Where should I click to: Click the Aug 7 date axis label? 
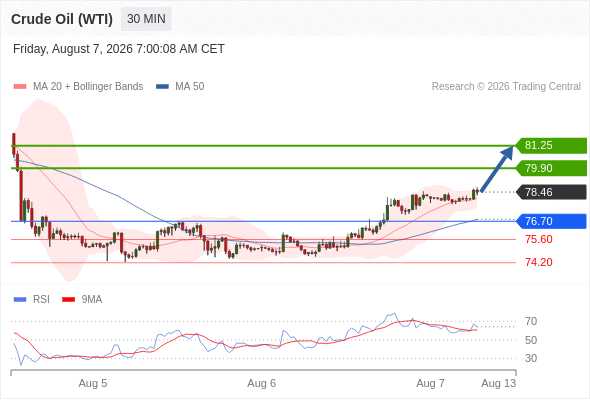click(x=430, y=383)
